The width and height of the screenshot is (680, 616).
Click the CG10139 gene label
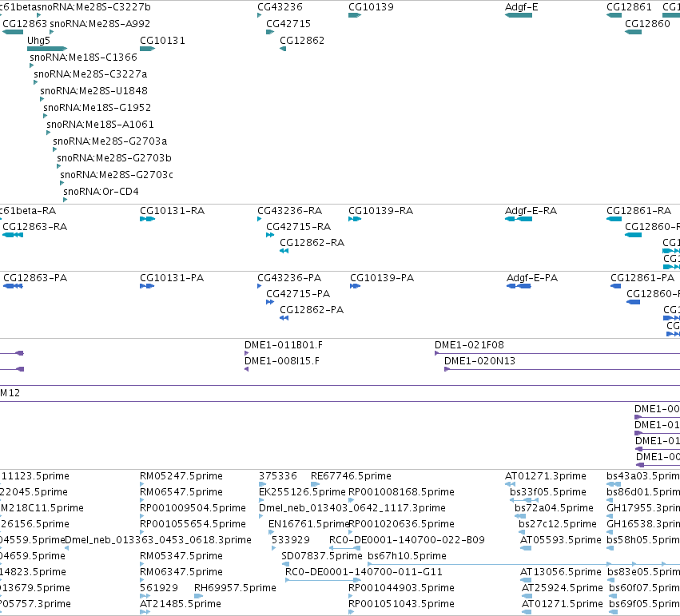pyautogui.click(x=371, y=7)
